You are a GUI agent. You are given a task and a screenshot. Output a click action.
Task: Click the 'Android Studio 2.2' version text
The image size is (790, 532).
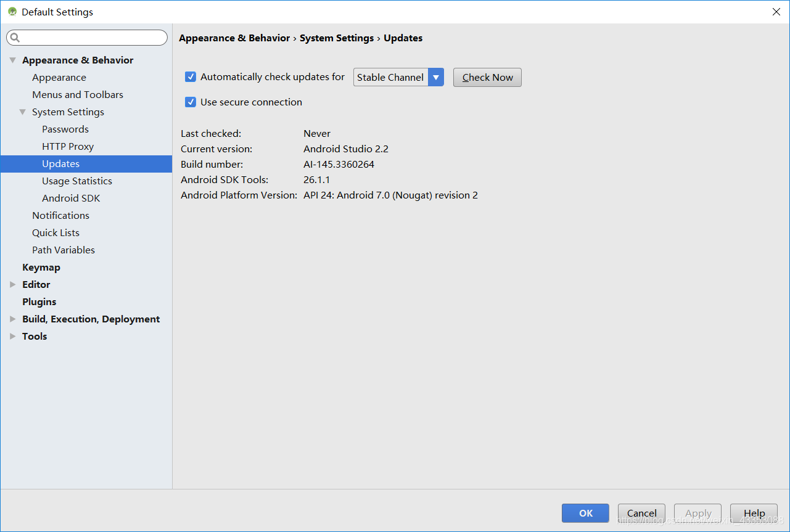point(346,149)
